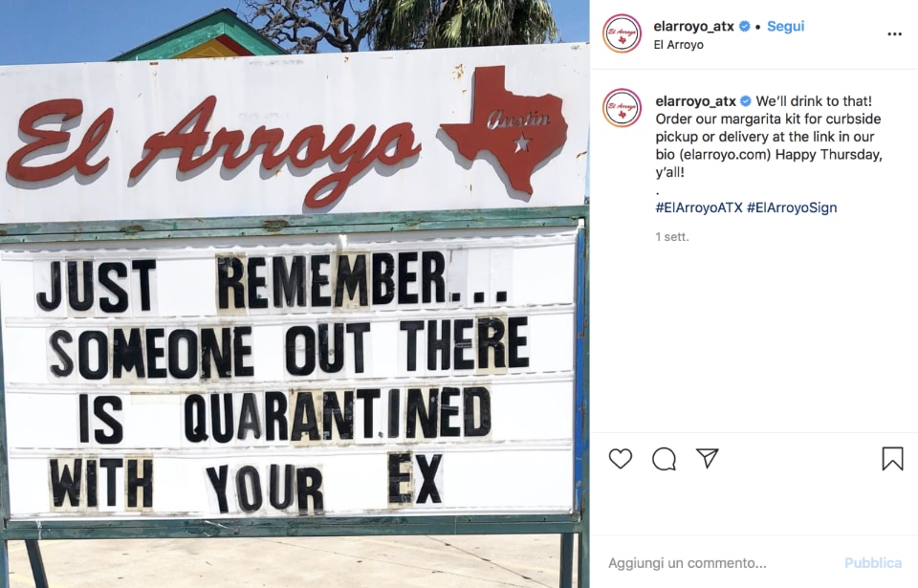Click Pubblica to post comment
918x588 pixels.
click(872, 563)
